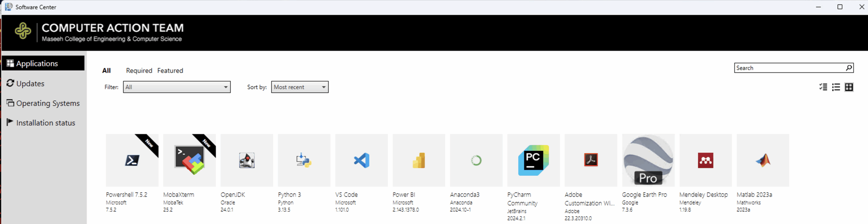The width and height of the screenshot is (868, 224).
Task: Open the Python 3 installer icon
Action: pos(304,160)
